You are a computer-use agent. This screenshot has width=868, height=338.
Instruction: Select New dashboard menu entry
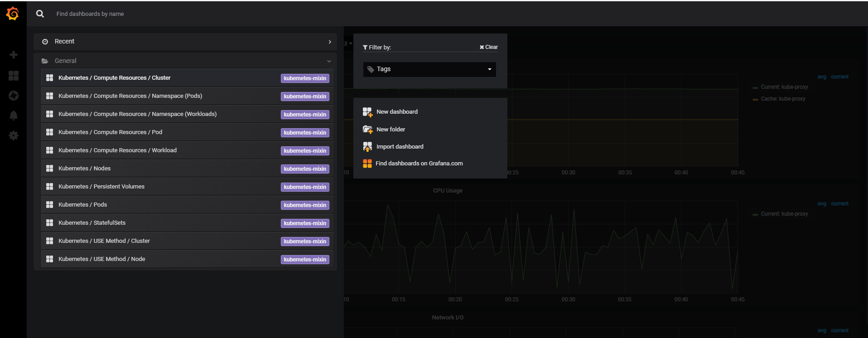pos(397,112)
